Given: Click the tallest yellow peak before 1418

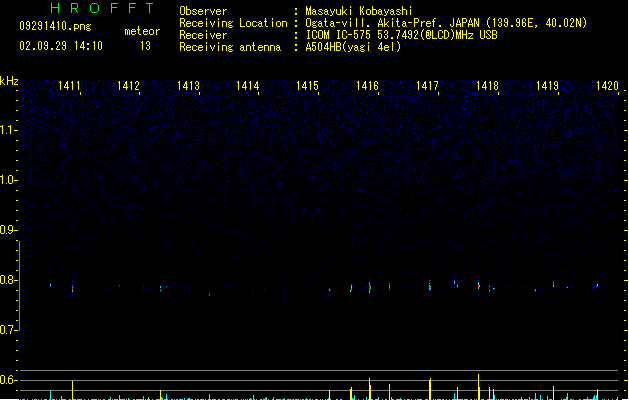Looking at the screenshot, I should 478,387.
